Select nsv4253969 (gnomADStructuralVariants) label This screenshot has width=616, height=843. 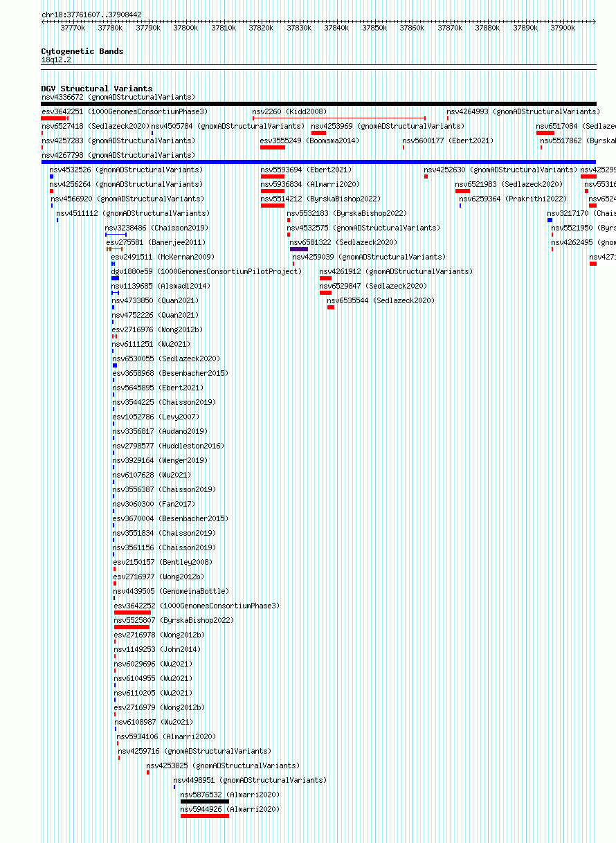(388, 126)
